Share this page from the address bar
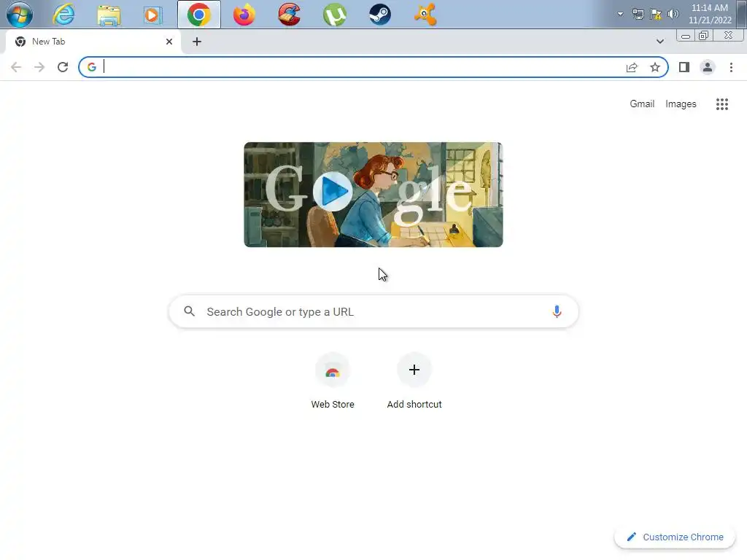 point(632,67)
